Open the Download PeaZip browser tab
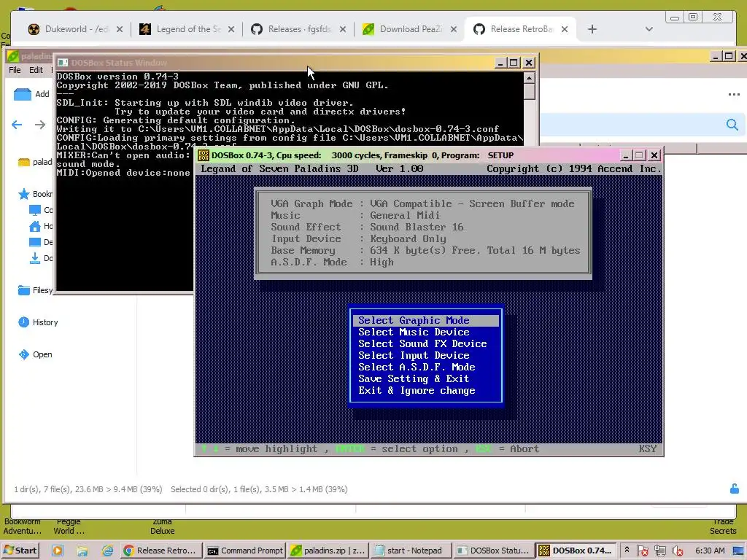 pyautogui.click(x=410, y=29)
